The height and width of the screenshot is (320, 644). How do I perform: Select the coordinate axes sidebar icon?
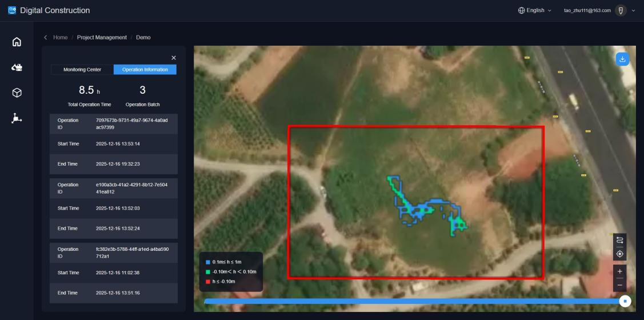tap(17, 118)
